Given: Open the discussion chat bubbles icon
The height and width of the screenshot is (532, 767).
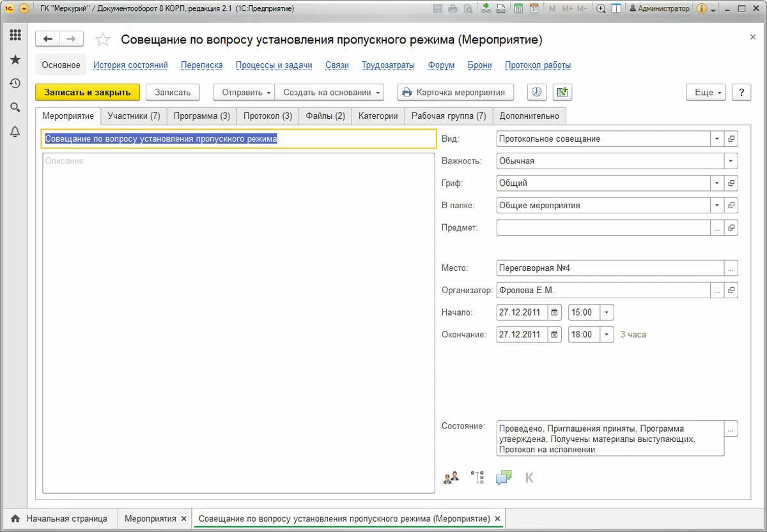Looking at the screenshot, I should click(504, 477).
